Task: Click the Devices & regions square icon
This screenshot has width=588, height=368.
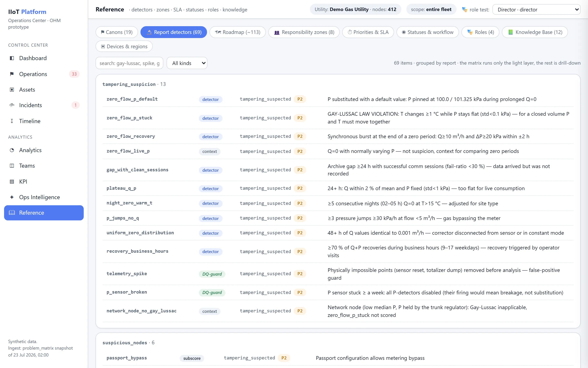Action: (x=103, y=46)
